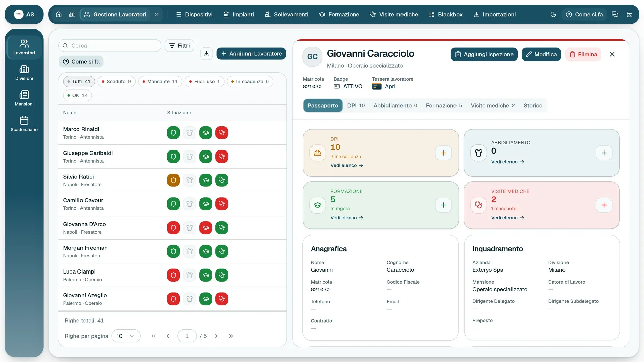Download worker list export icon
Screen dimensions: 644x362
click(x=207, y=54)
